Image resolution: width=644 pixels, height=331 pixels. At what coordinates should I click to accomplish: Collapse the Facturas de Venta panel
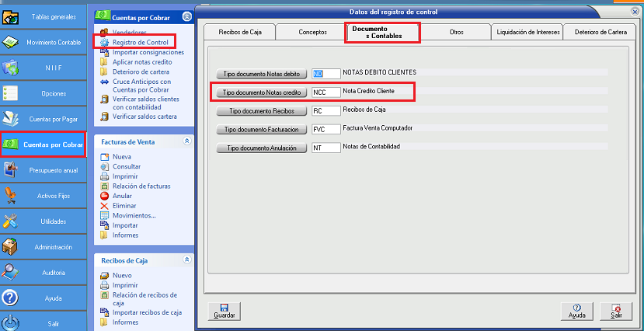pos(186,141)
